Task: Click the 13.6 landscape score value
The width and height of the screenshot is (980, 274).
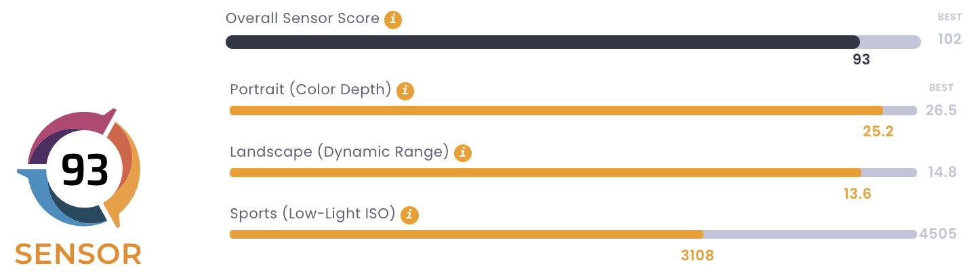Action: 857,194
